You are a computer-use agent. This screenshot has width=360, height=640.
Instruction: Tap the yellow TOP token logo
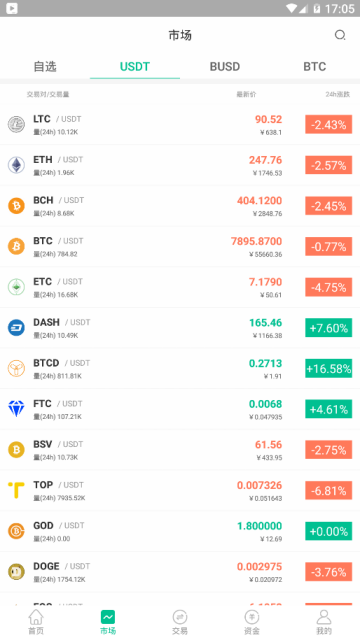pos(16,490)
